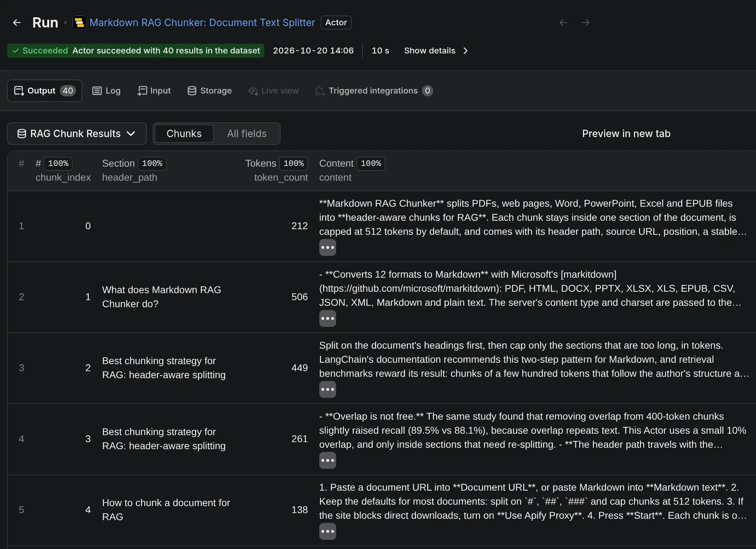Click the Content column header
Viewport: 756px width, 549px height.
pyautogui.click(x=352, y=170)
